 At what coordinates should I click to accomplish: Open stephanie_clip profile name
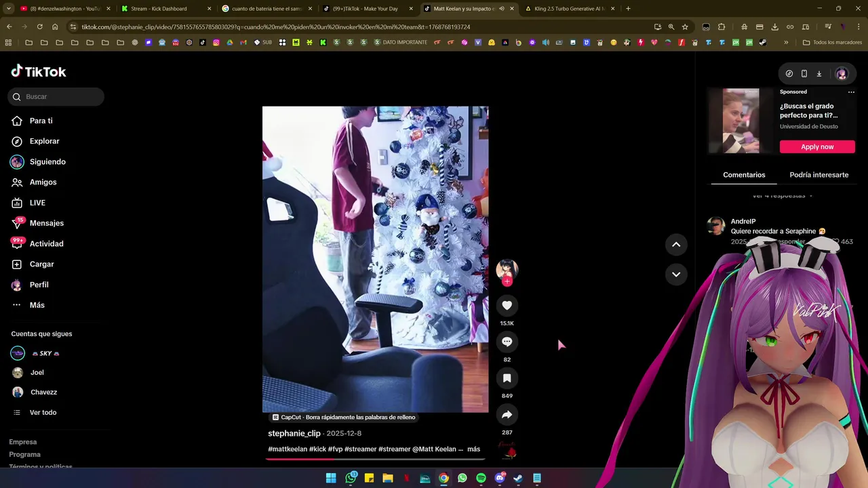pyautogui.click(x=294, y=434)
